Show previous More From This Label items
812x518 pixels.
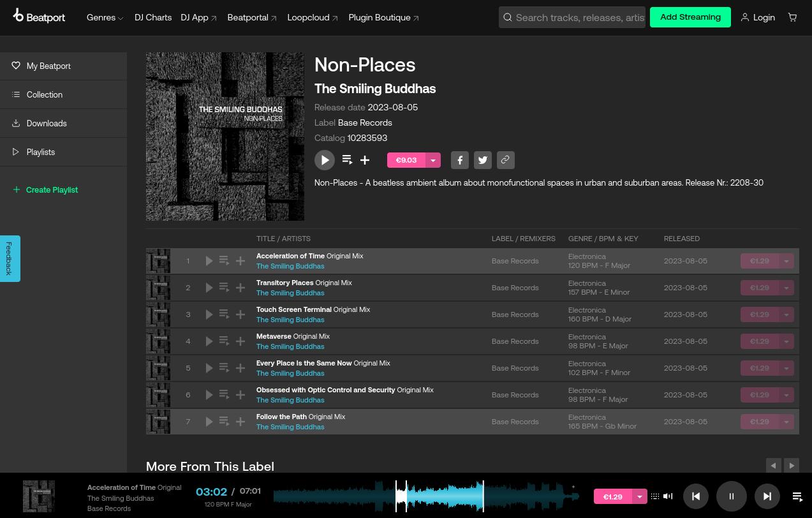(x=773, y=466)
